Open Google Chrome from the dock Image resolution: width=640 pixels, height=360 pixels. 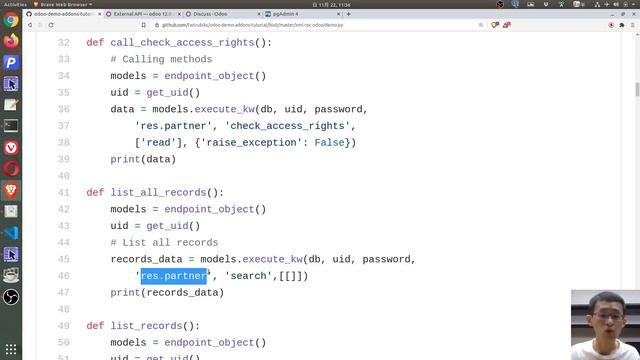tap(11, 20)
